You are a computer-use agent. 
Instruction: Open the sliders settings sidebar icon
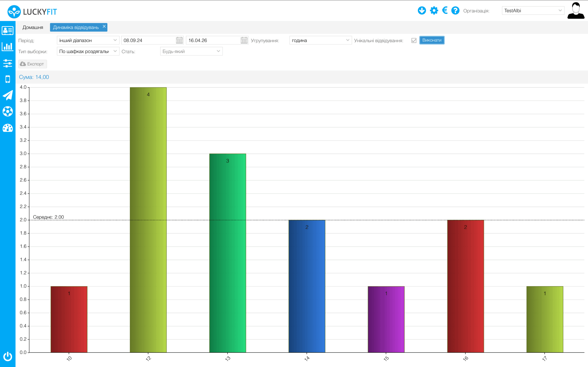click(8, 63)
